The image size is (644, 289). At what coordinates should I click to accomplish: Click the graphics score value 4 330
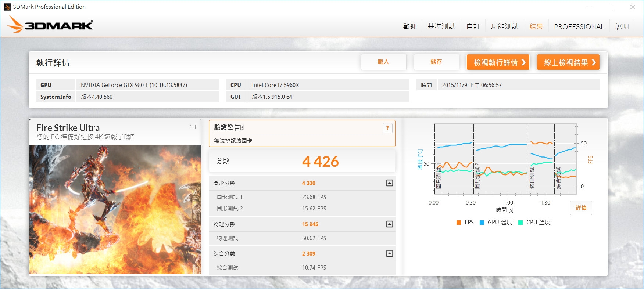[x=309, y=183]
